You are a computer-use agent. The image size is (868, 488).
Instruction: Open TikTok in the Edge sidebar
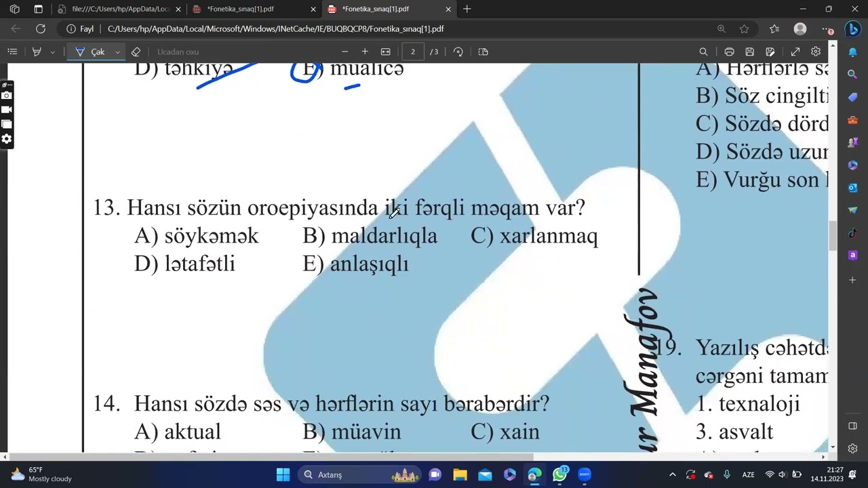pyautogui.click(x=852, y=233)
